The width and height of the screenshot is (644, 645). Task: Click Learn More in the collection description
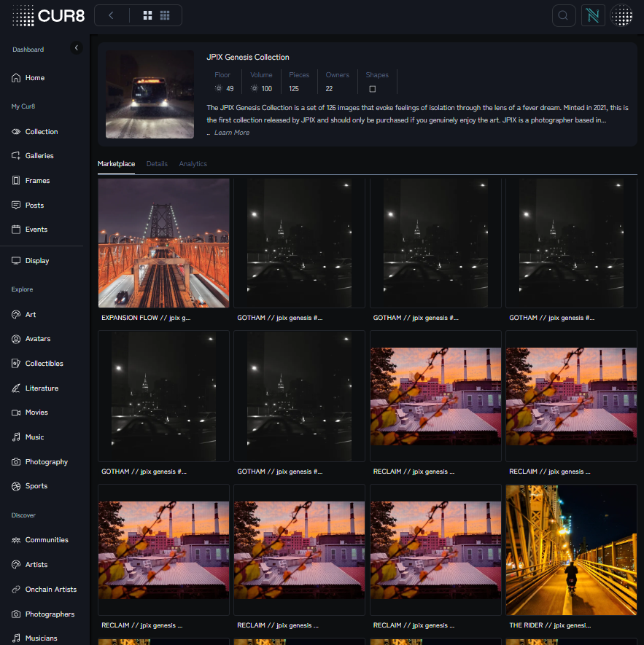(x=232, y=133)
